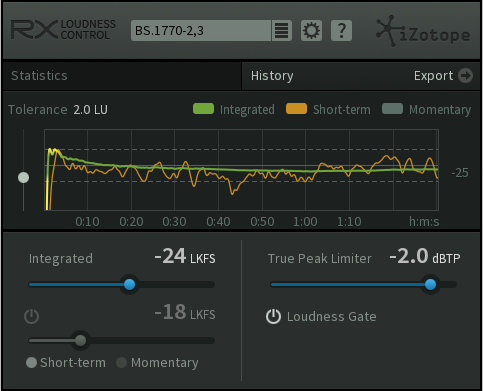
Task: Click the gray -18 LKFS slider handle
Action: (80, 340)
